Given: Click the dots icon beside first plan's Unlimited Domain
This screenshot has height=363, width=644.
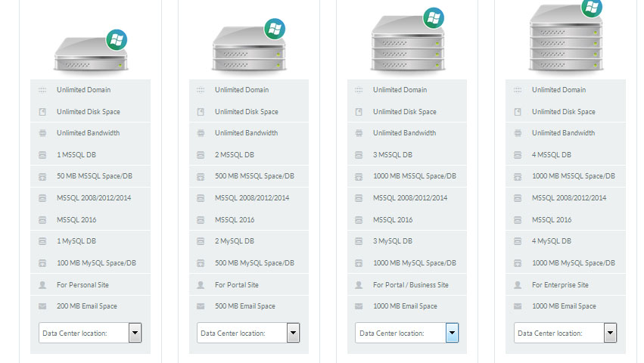Looking at the screenshot, I should [42, 90].
